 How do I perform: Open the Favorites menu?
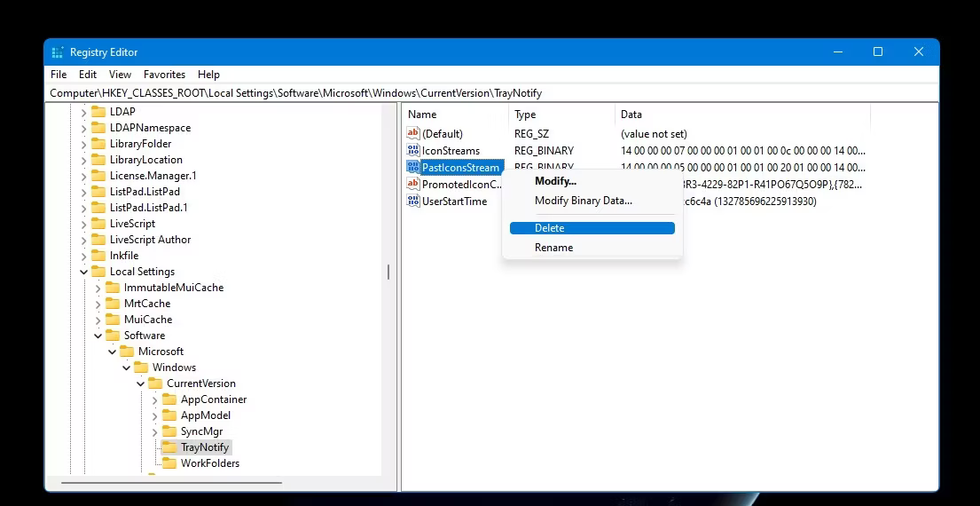coord(164,75)
